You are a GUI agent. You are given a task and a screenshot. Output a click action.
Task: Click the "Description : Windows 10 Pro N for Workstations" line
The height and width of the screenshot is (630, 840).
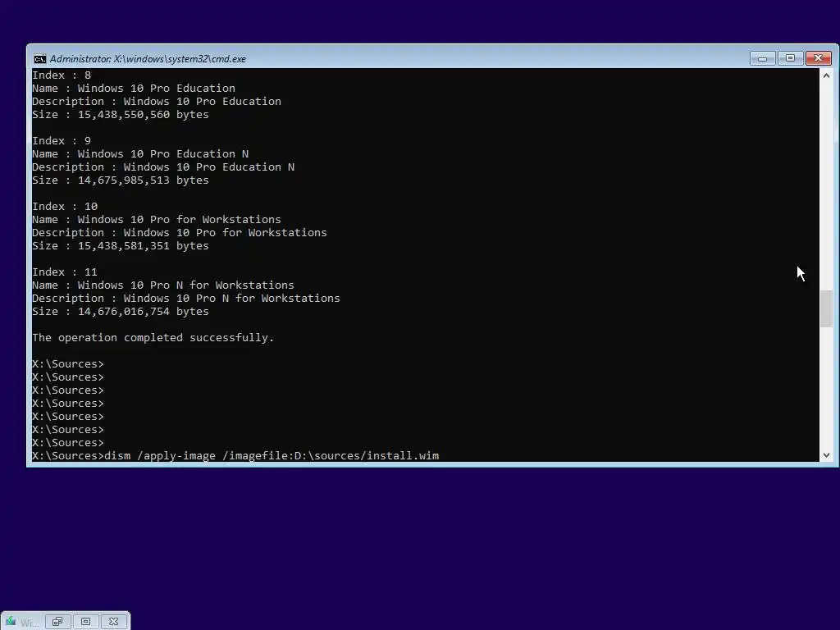[x=186, y=299]
